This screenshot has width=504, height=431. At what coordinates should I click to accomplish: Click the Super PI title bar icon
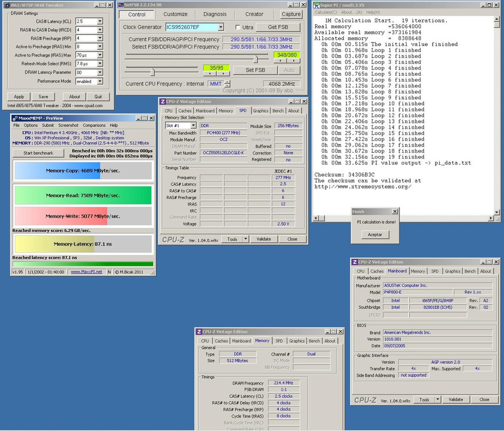tap(316, 5)
